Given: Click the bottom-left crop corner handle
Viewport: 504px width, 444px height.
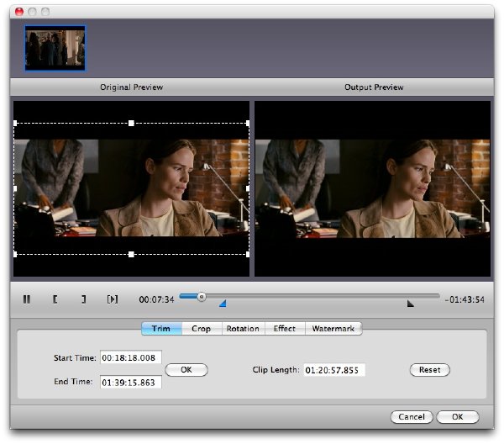Looking at the screenshot, I should pos(15,255).
